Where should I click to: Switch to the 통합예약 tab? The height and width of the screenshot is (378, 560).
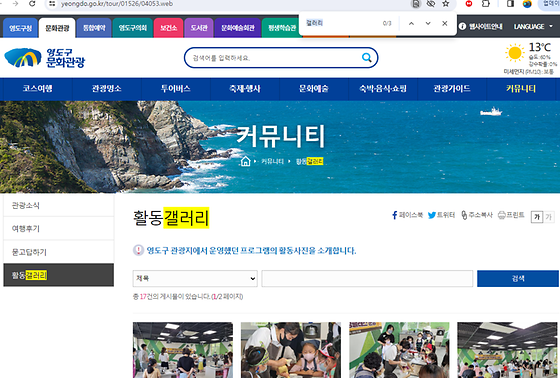94,28
